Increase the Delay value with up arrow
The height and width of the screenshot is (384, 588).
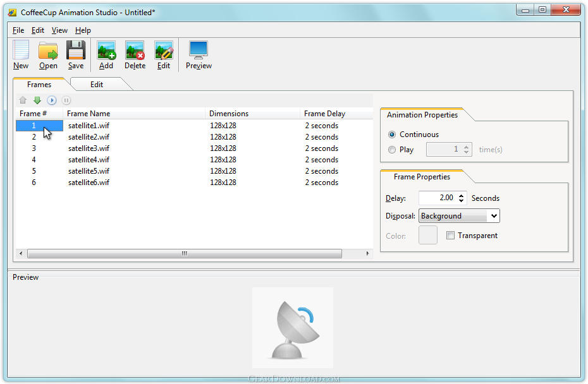[x=462, y=195]
